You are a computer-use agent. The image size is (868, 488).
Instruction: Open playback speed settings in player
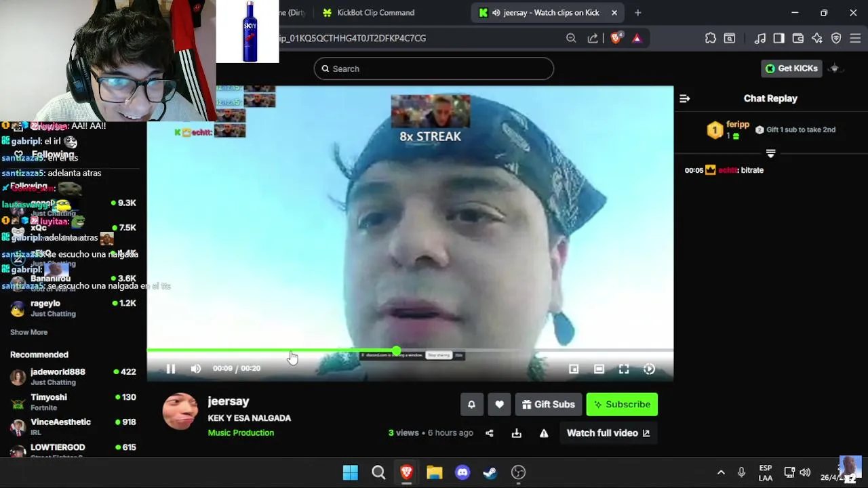click(x=649, y=369)
